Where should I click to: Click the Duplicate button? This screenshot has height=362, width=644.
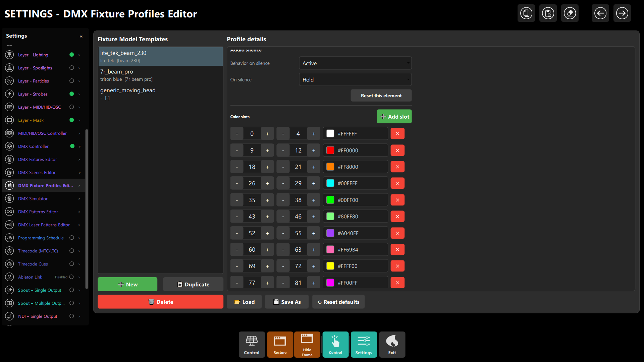[x=193, y=284]
